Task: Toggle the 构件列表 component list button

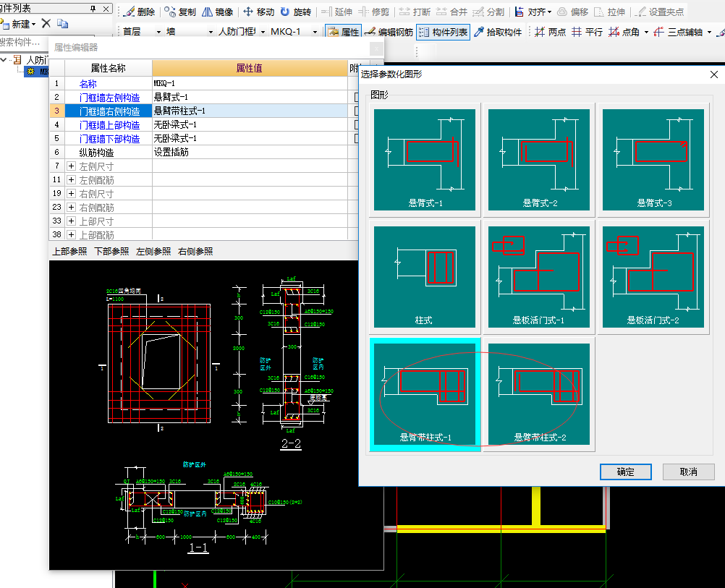Action: [x=443, y=32]
